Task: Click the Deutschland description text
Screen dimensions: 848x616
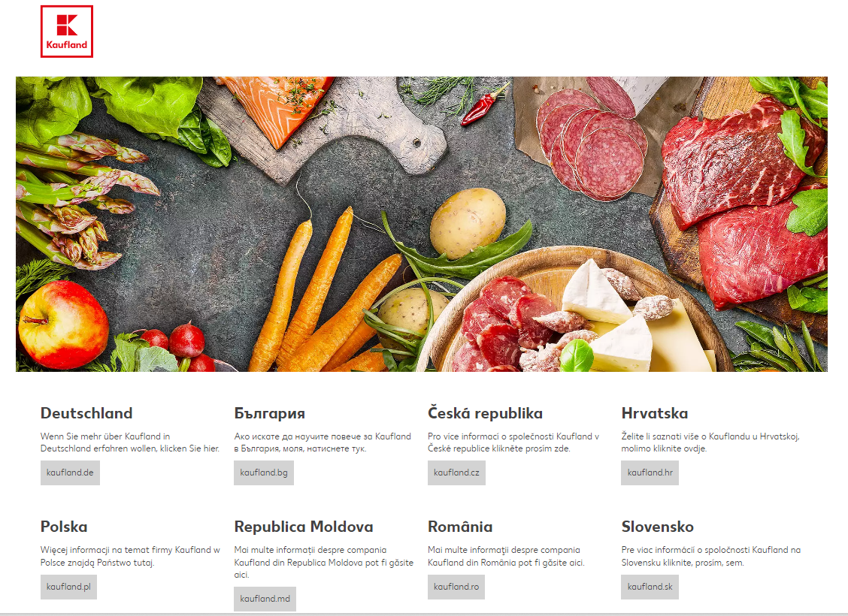Action: [x=130, y=442]
